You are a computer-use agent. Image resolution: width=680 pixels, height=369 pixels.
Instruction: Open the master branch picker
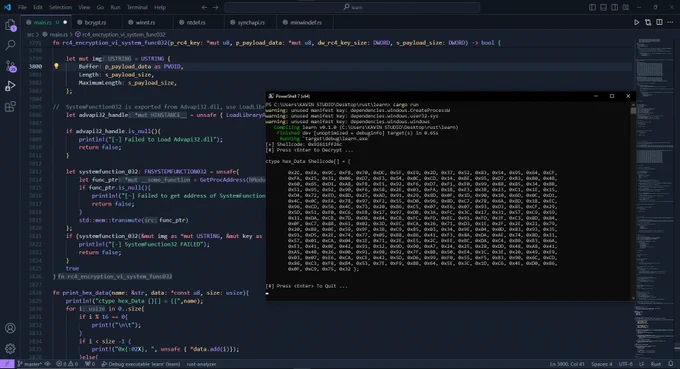coord(29,364)
